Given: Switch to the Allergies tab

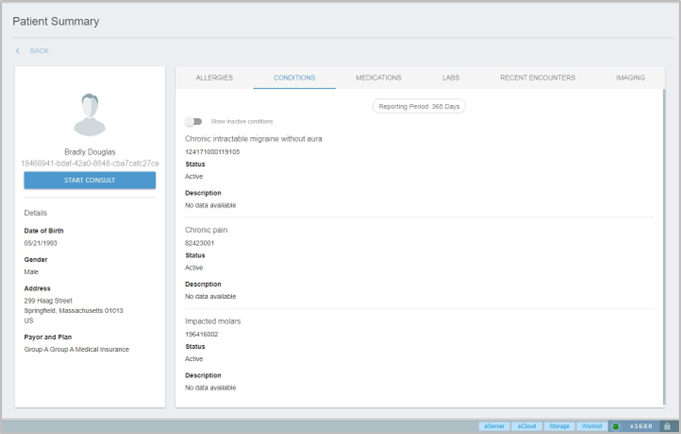Looking at the screenshot, I should click(x=214, y=78).
